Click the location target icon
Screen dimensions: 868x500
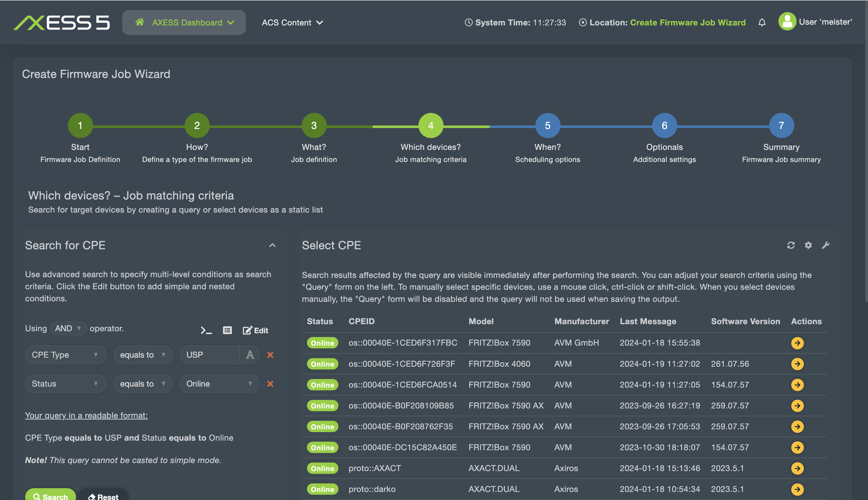[582, 22]
